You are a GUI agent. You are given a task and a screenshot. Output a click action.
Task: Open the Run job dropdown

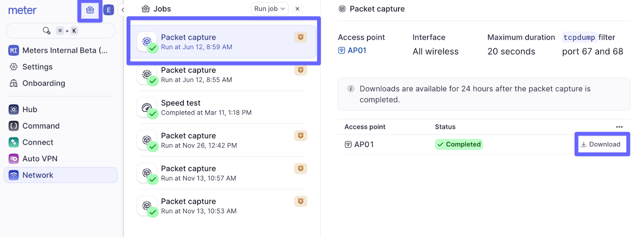(x=269, y=9)
